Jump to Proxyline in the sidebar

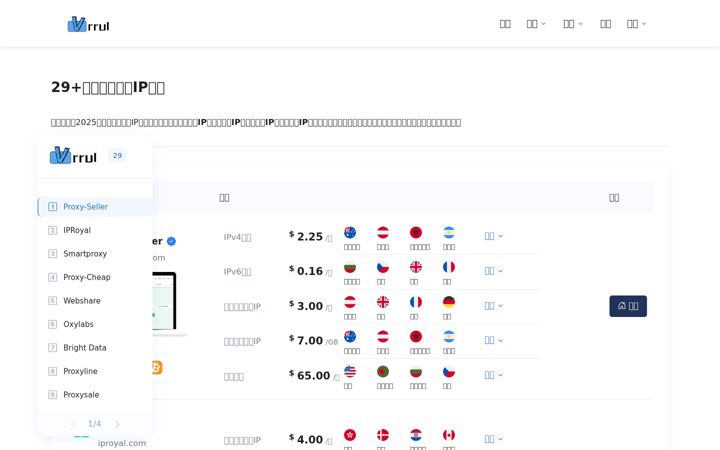95,371
